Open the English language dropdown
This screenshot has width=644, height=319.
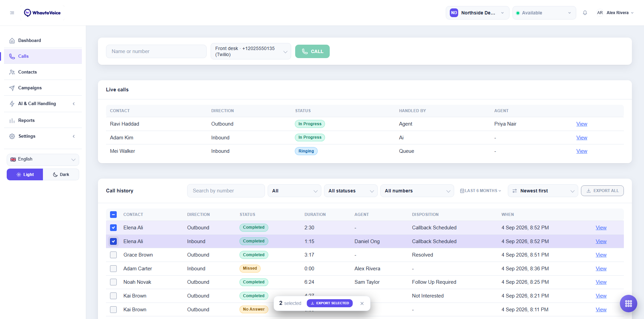[x=43, y=159]
